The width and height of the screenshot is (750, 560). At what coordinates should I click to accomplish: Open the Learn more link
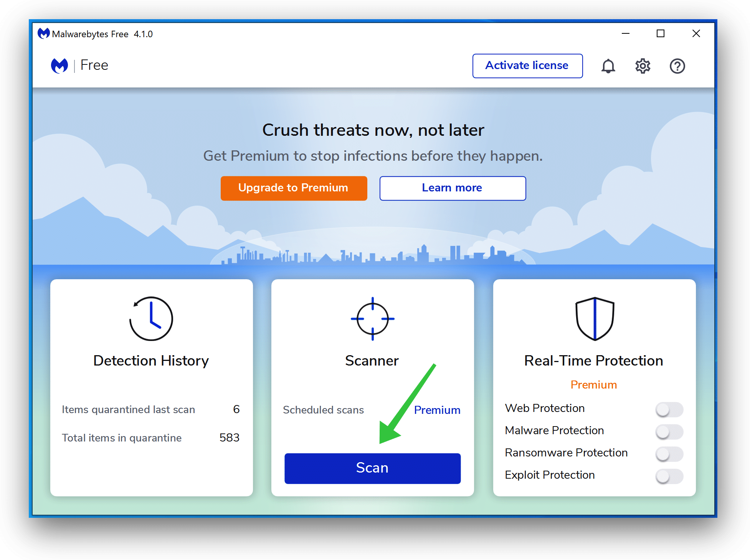tap(453, 188)
